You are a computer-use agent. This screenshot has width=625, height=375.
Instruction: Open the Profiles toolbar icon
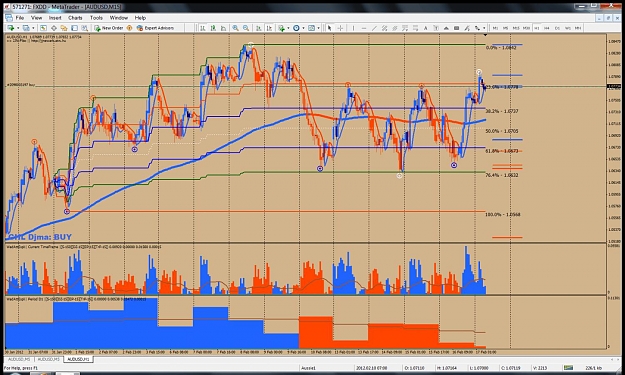click(26, 28)
